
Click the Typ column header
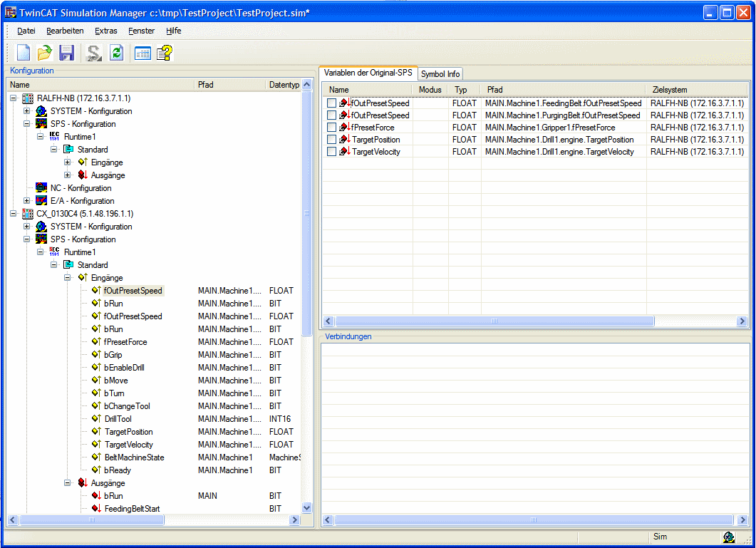pyautogui.click(x=465, y=90)
